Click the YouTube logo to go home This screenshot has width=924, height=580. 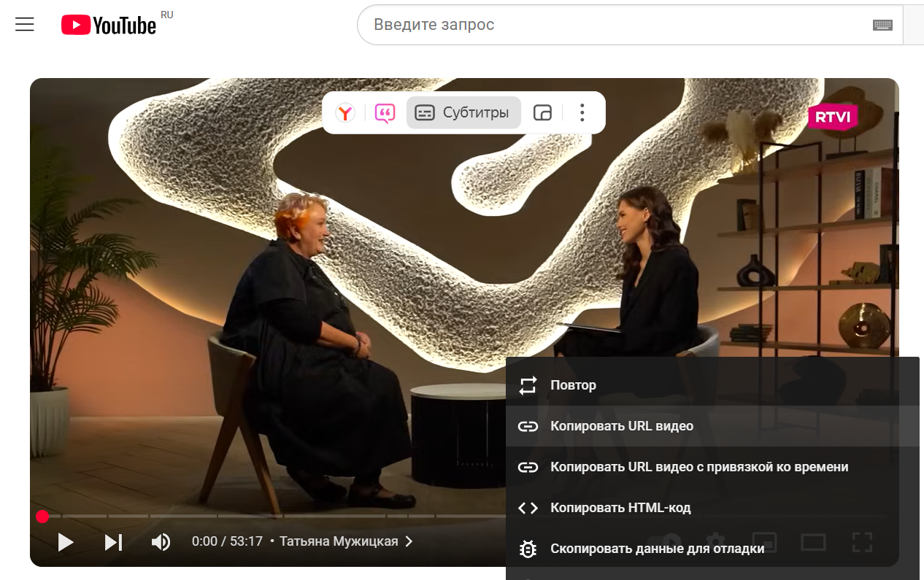pyautogui.click(x=109, y=26)
